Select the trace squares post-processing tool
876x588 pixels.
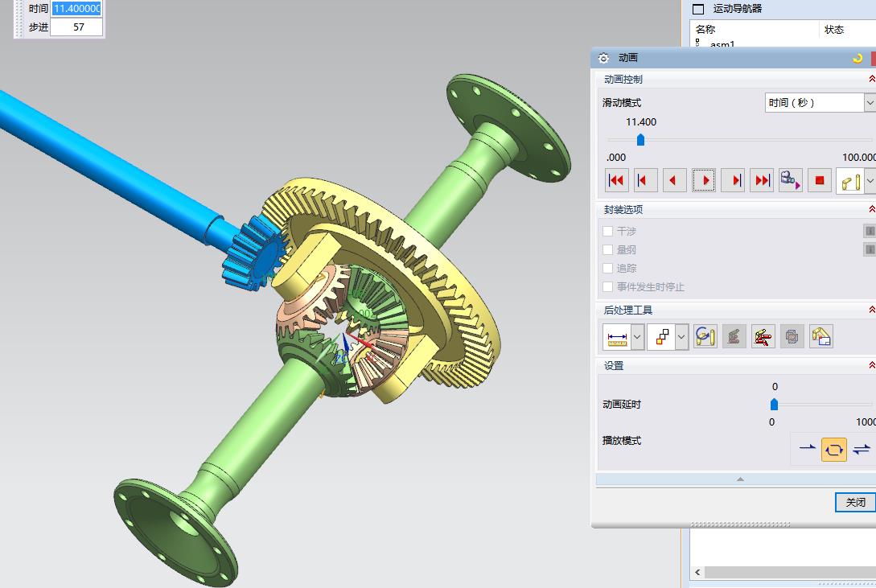[x=662, y=337]
